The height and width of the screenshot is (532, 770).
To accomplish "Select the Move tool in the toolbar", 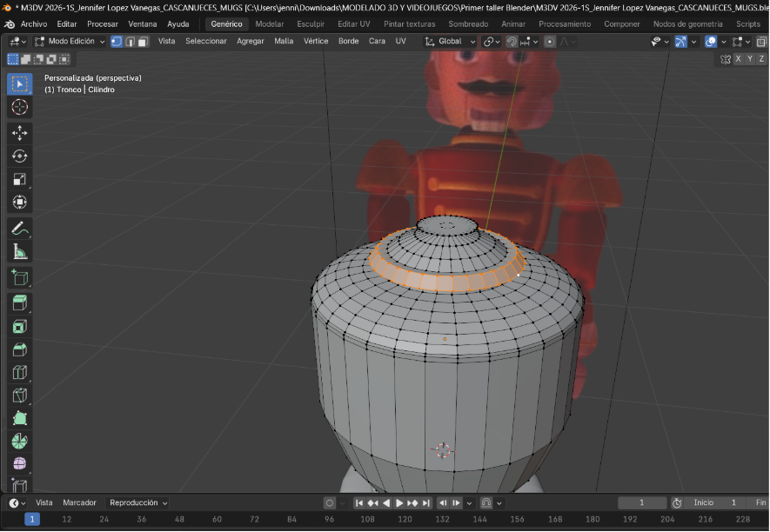I will (x=19, y=130).
